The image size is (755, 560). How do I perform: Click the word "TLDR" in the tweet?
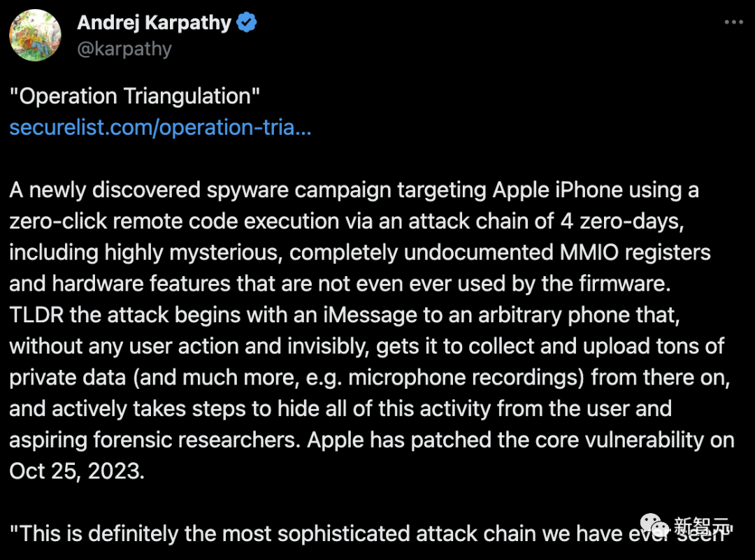[x=36, y=315]
